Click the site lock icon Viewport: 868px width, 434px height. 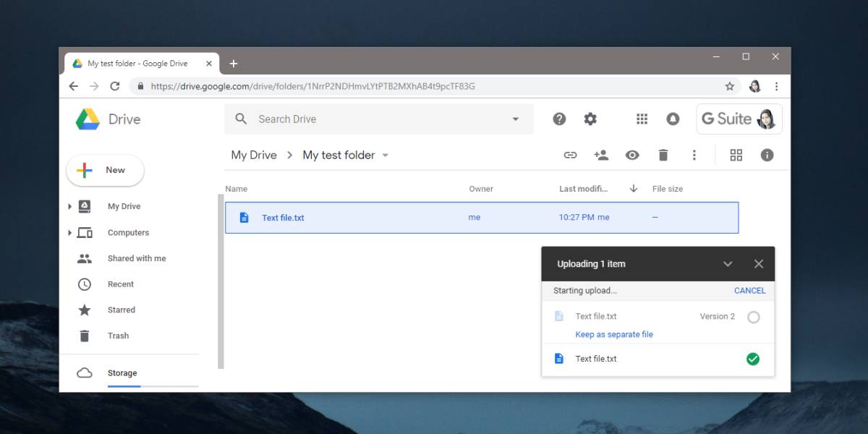pyautogui.click(x=140, y=86)
